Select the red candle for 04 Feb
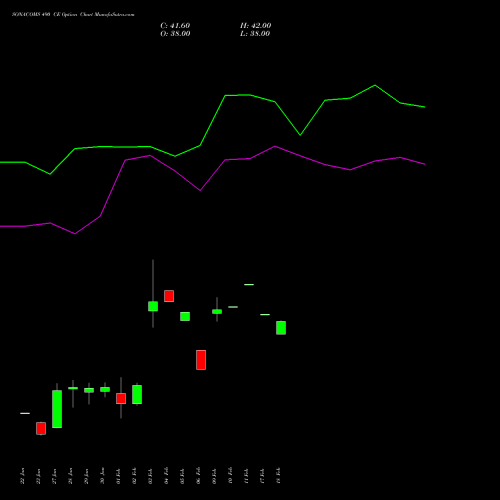 tap(169, 296)
